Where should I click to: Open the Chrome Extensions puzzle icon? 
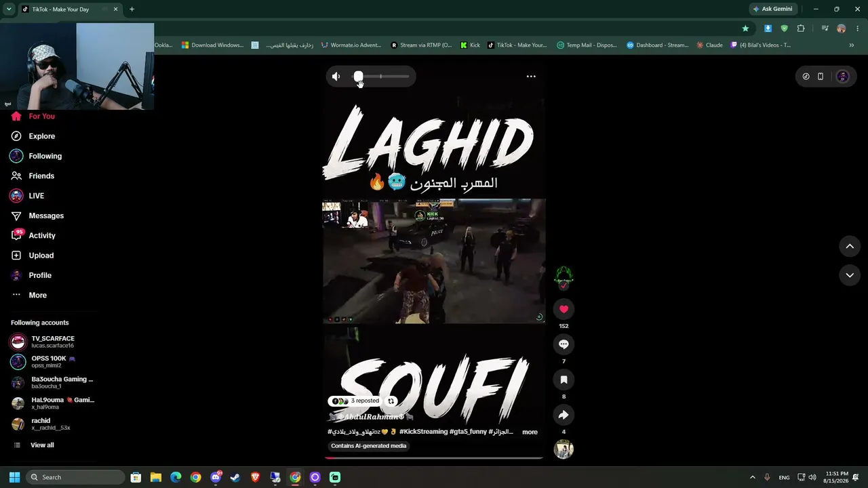(801, 28)
